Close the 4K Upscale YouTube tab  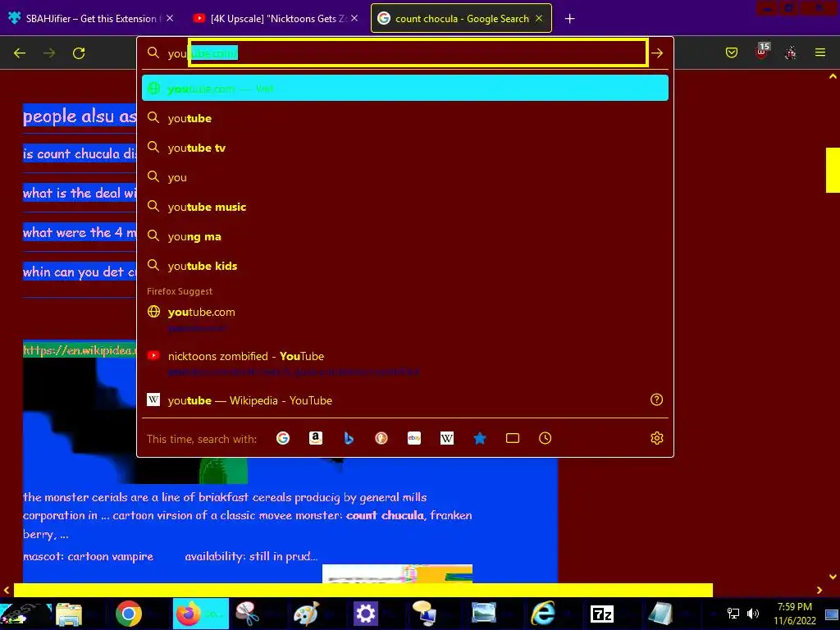[354, 18]
